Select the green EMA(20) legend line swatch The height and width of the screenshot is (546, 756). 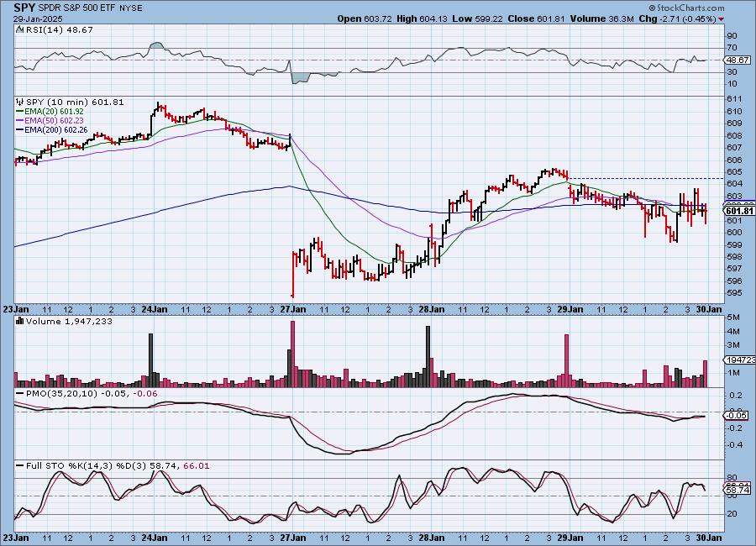[x=20, y=112]
